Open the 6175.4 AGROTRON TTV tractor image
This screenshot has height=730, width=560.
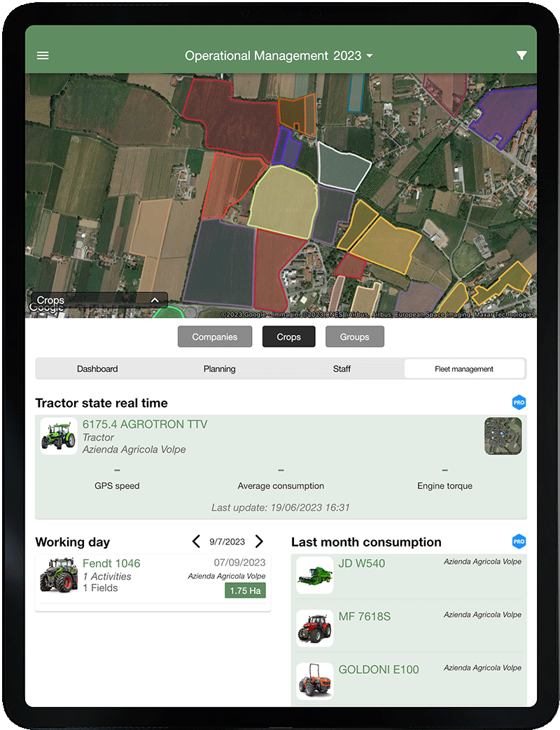(59, 436)
